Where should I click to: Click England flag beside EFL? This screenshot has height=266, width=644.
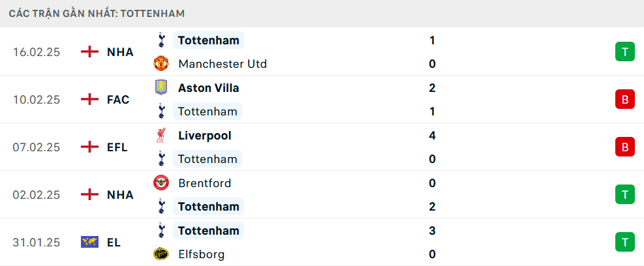click(89, 147)
